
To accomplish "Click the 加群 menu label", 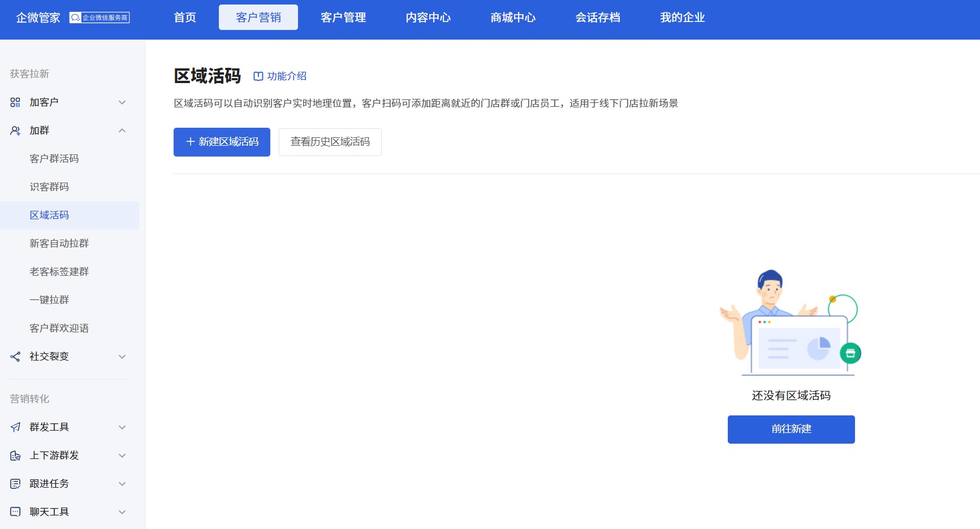I will 40,131.
